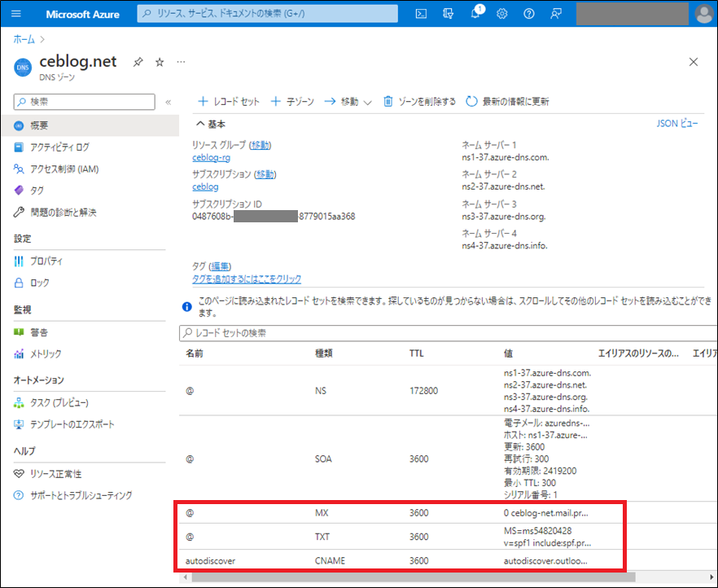This screenshot has height=588, width=718.
Task: Collapse the 基本 section
Action: point(211,124)
